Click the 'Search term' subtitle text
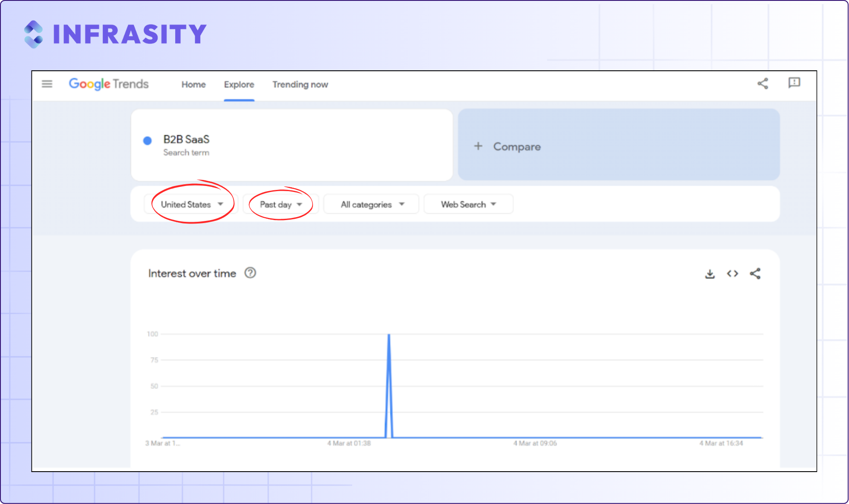The width and height of the screenshot is (849, 504). [x=186, y=152]
